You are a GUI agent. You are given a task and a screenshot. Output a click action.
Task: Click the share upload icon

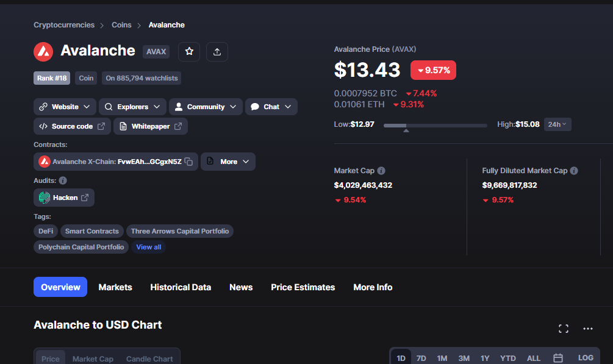217,52
